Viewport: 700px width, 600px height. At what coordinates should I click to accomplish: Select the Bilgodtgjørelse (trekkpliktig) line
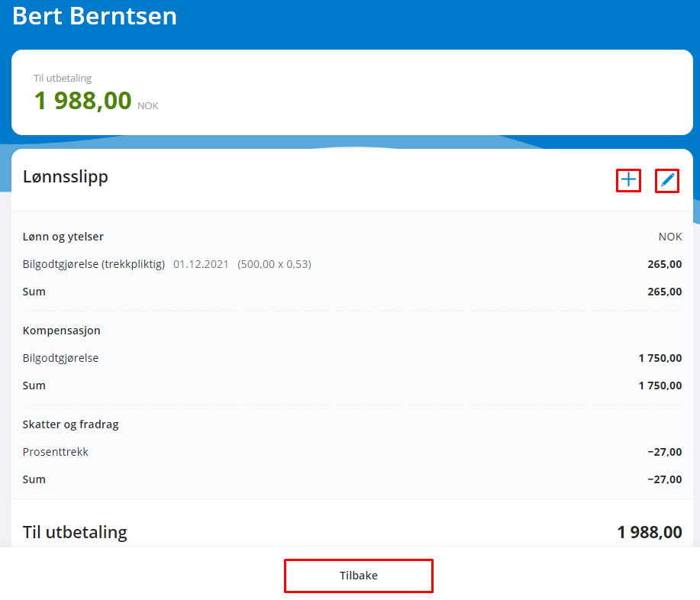coord(352,264)
